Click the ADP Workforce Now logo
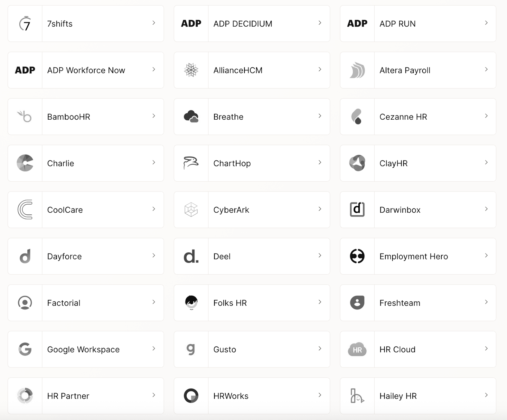 [x=25, y=70]
